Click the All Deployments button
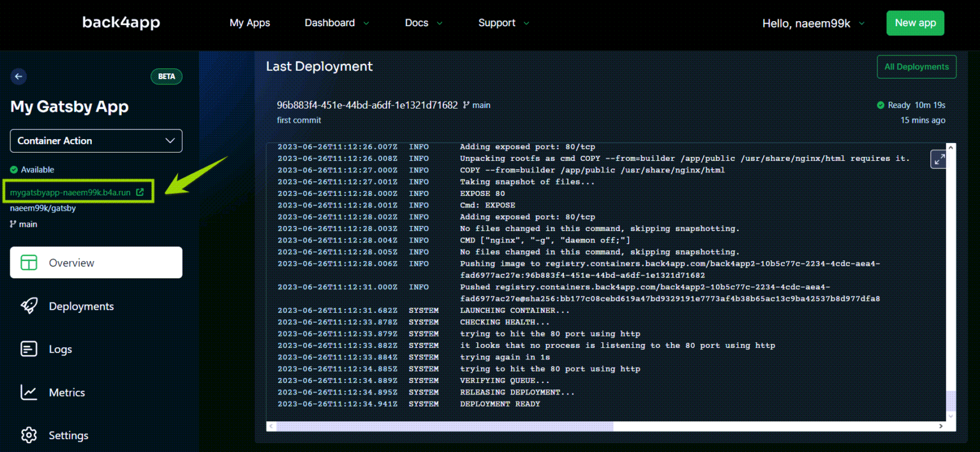Viewport: 980px width, 452px height. 917,66
